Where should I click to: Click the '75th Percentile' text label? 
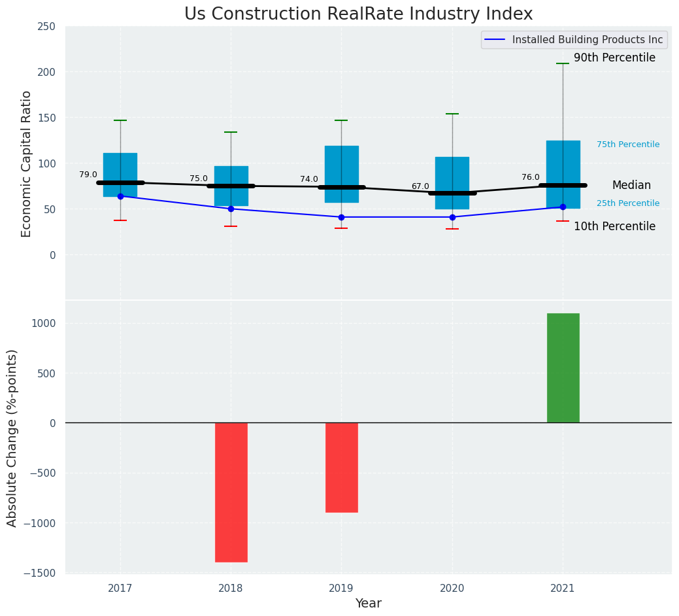point(627,145)
